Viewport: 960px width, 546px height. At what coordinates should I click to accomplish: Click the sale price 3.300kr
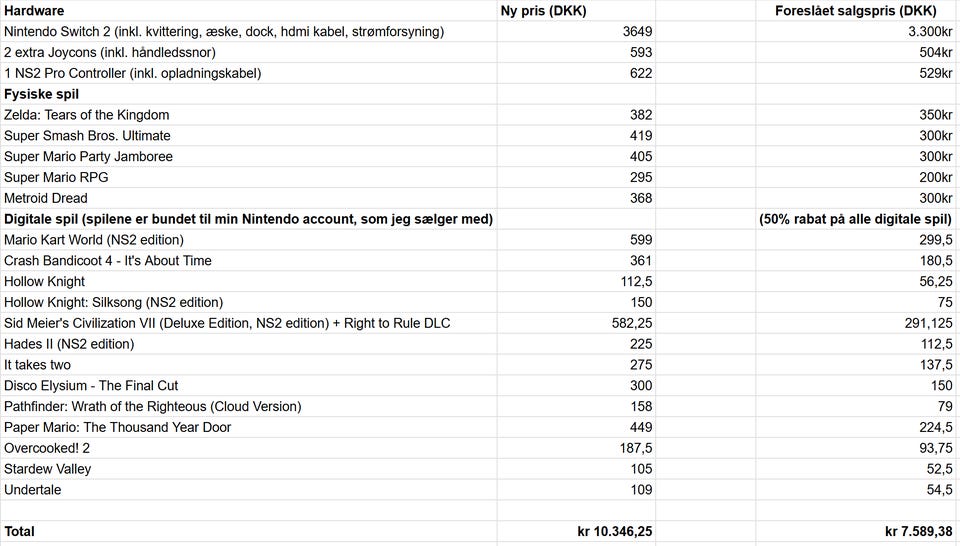(857, 31)
